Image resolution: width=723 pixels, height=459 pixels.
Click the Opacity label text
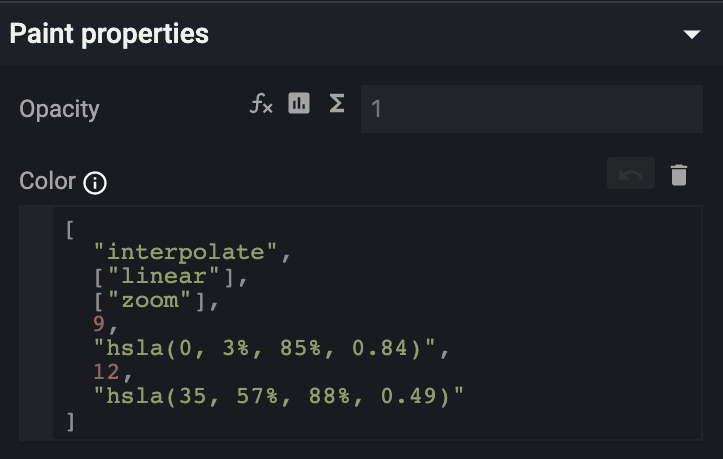[59, 109]
